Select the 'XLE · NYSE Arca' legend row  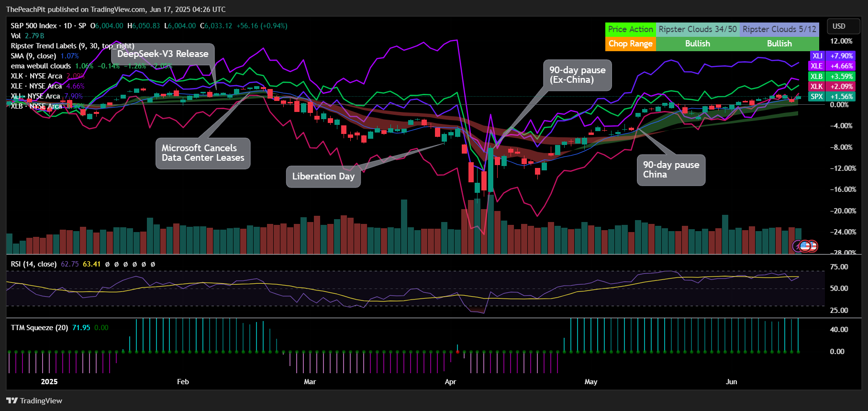[36, 86]
